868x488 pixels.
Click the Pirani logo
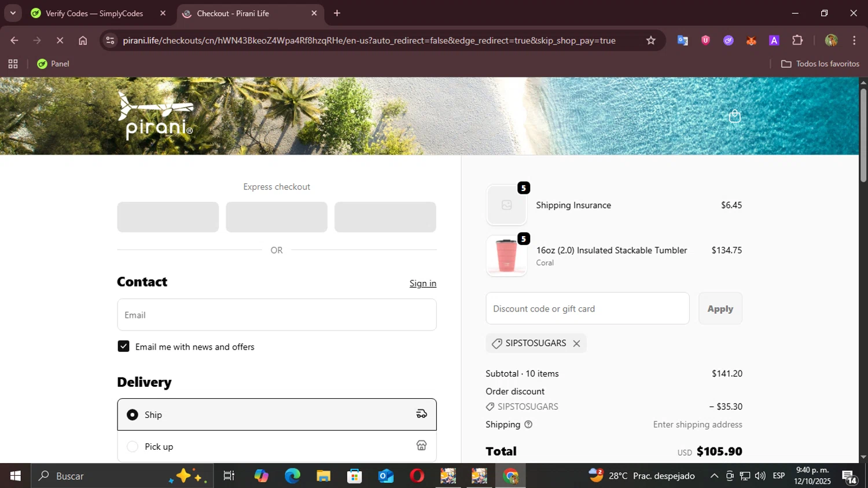156,115
